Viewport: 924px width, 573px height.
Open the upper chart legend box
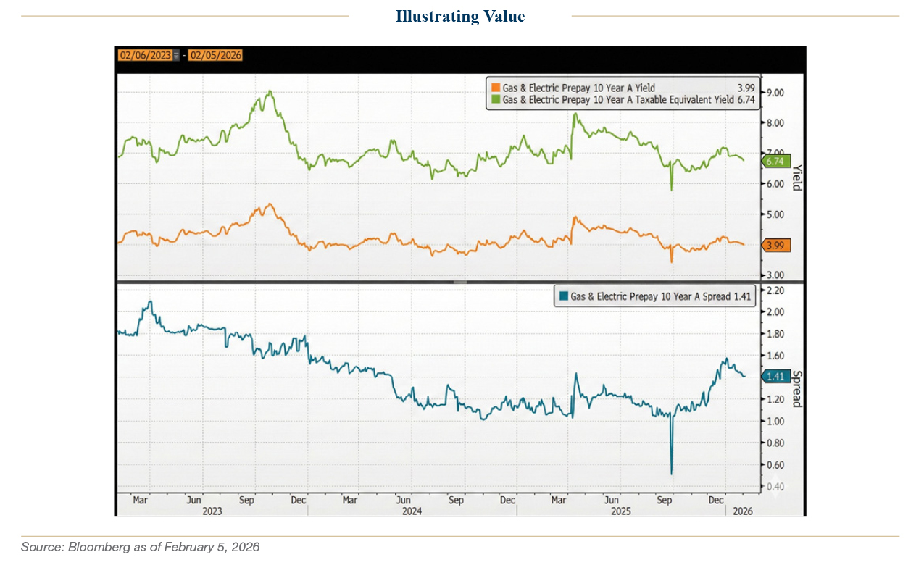(623, 93)
